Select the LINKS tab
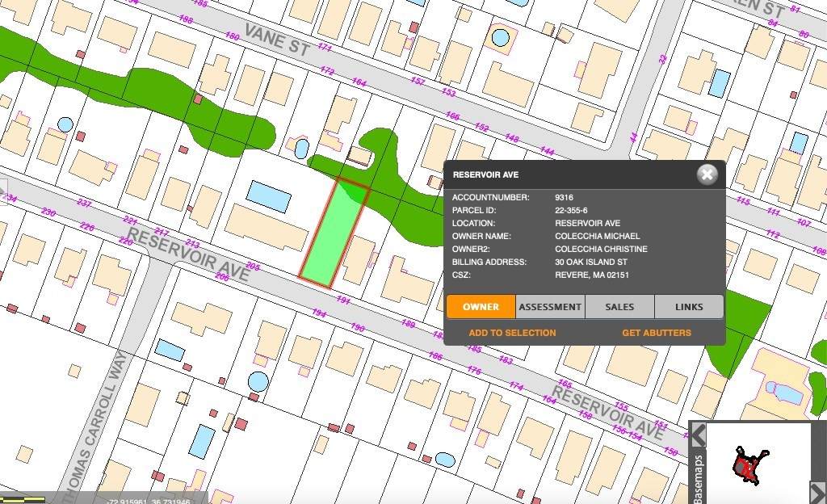Image resolution: width=827 pixels, height=504 pixels. click(x=689, y=307)
